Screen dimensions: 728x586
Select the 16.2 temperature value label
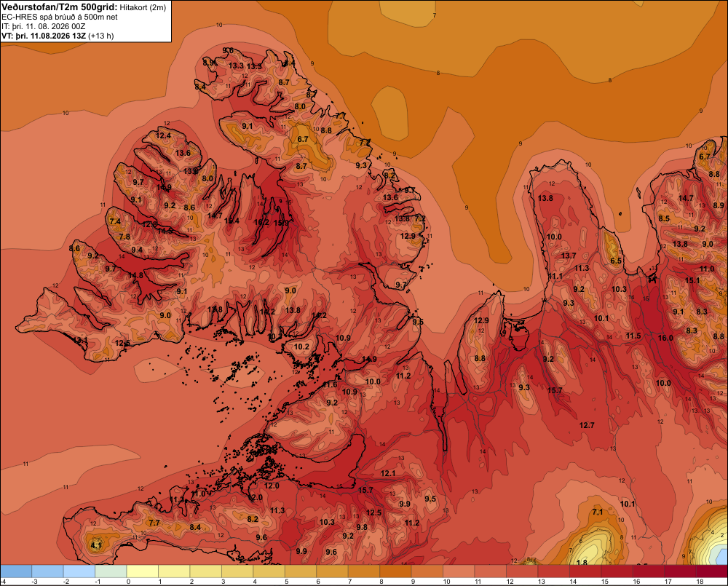pos(261,223)
